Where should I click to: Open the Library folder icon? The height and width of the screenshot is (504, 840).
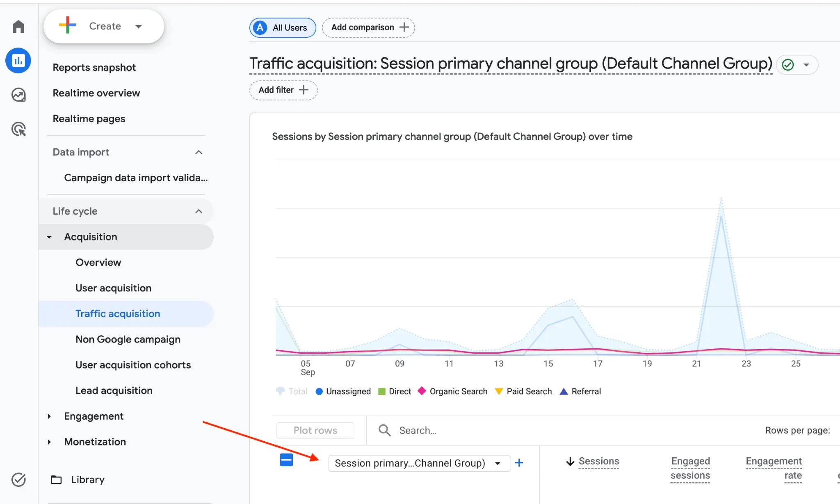coord(56,479)
